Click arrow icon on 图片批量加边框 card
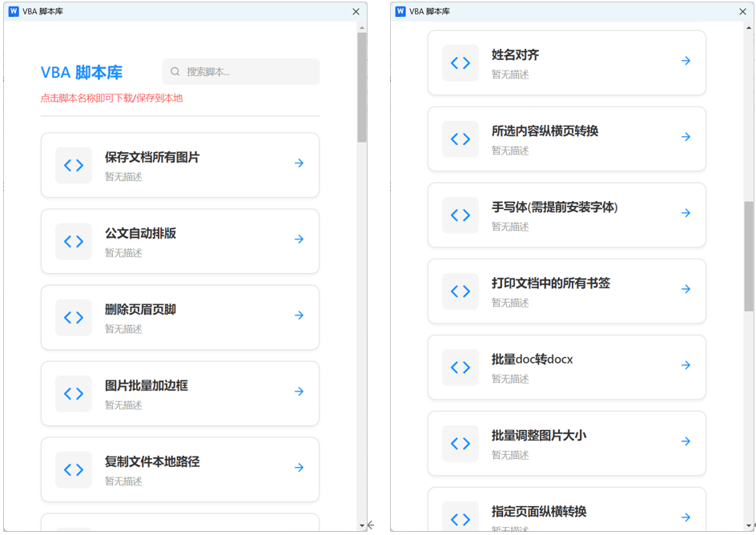 299,392
